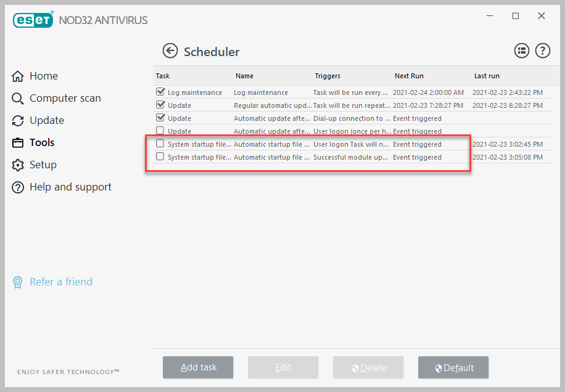The image size is (565, 392).
Task: Minimize the ESET window
Action: point(489,16)
